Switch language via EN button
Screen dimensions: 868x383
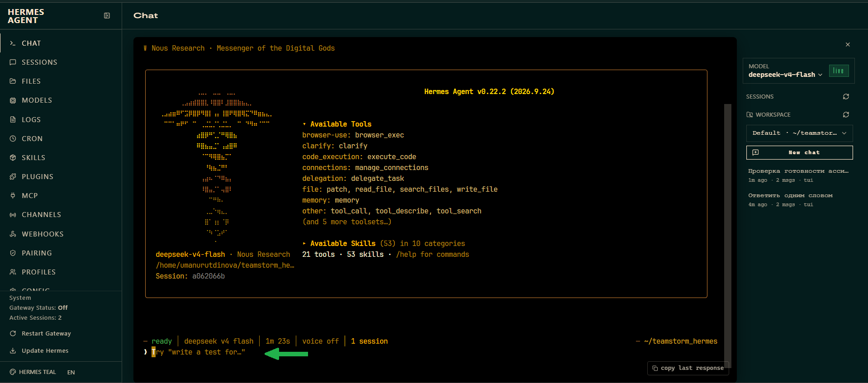71,372
